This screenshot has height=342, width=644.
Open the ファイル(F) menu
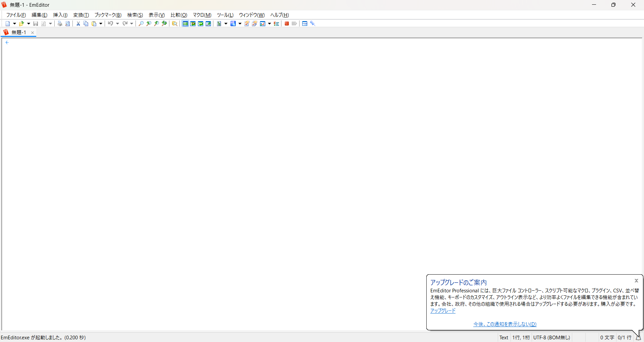click(x=16, y=15)
